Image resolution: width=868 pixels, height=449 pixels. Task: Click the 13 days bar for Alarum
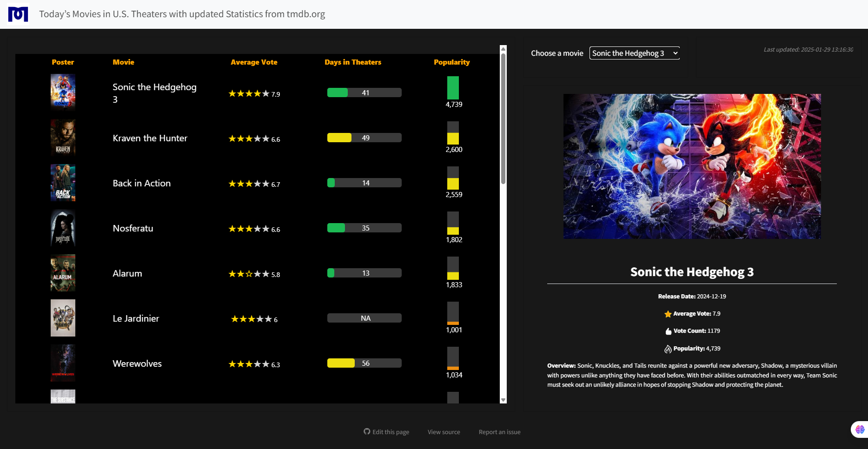click(364, 273)
